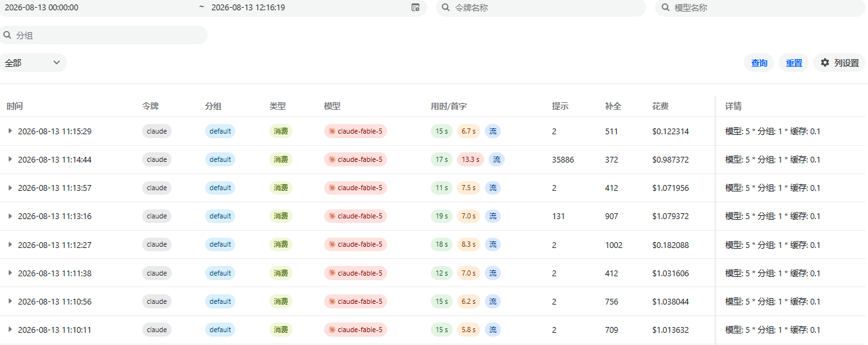Click the cost $1.038044
This screenshot has width=868, height=345.
point(671,301)
